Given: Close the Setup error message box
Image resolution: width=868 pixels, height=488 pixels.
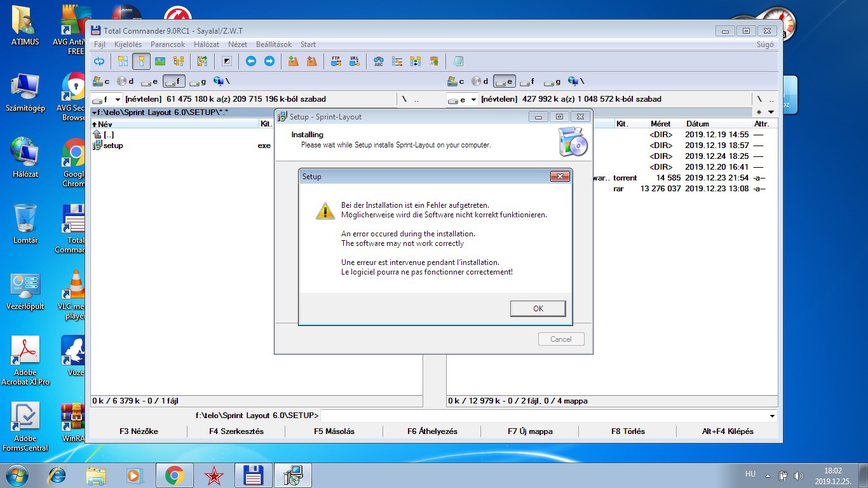Looking at the screenshot, I should point(559,177).
